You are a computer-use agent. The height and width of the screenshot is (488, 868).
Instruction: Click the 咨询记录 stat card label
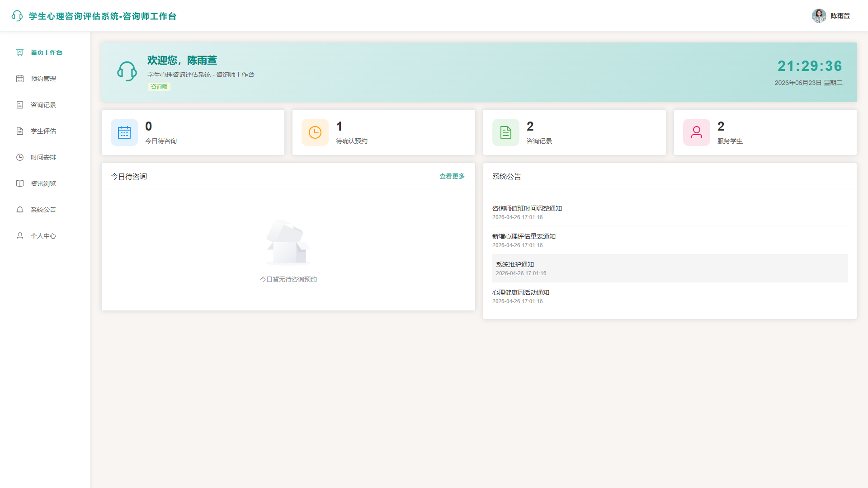(x=539, y=141)
